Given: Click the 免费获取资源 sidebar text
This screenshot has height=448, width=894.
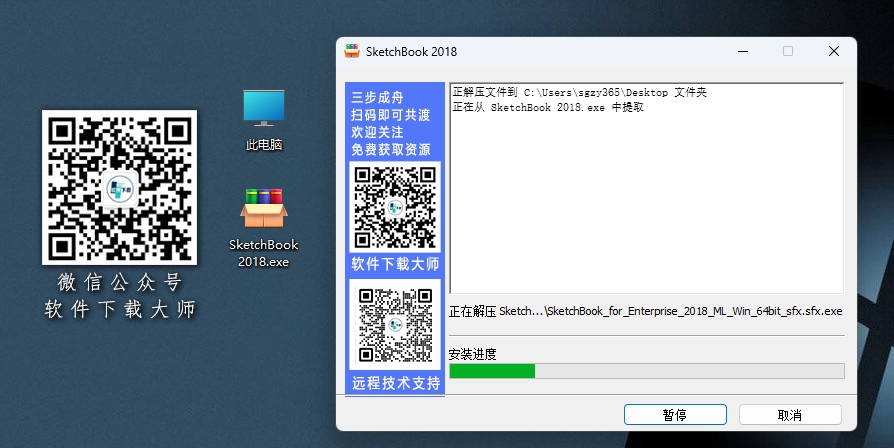Looking at the screenshot, I should pos(391,149).
